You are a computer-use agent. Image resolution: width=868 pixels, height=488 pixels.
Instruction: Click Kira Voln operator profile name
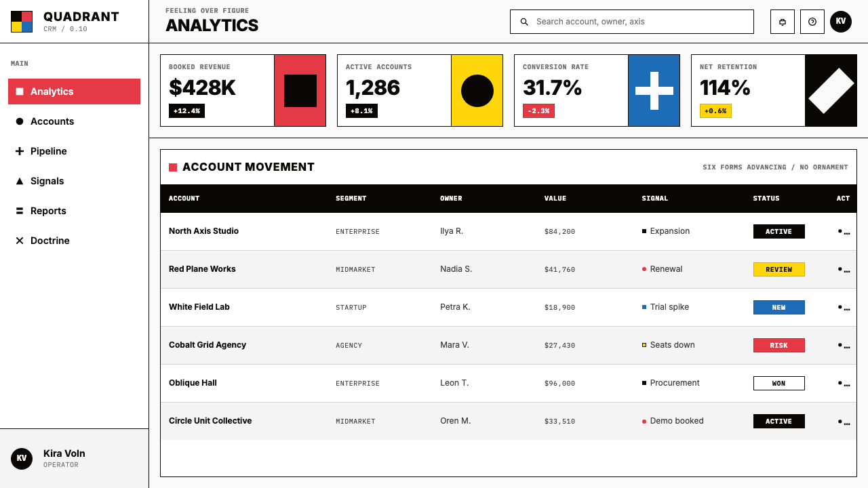pos(64,453)
